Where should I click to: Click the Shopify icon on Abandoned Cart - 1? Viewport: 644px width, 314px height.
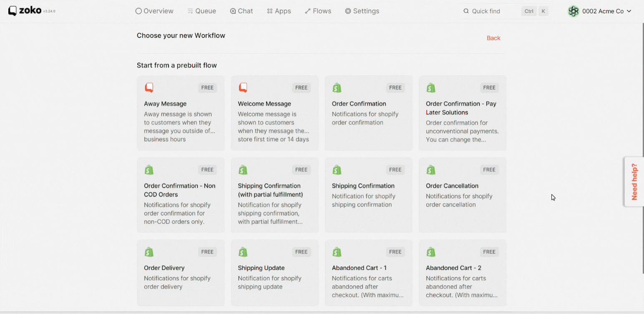coord(337,252)
